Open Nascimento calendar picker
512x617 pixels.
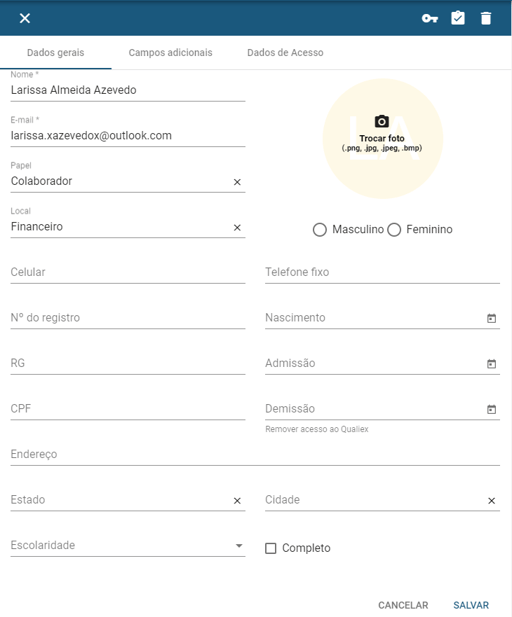tap(492, 318)
